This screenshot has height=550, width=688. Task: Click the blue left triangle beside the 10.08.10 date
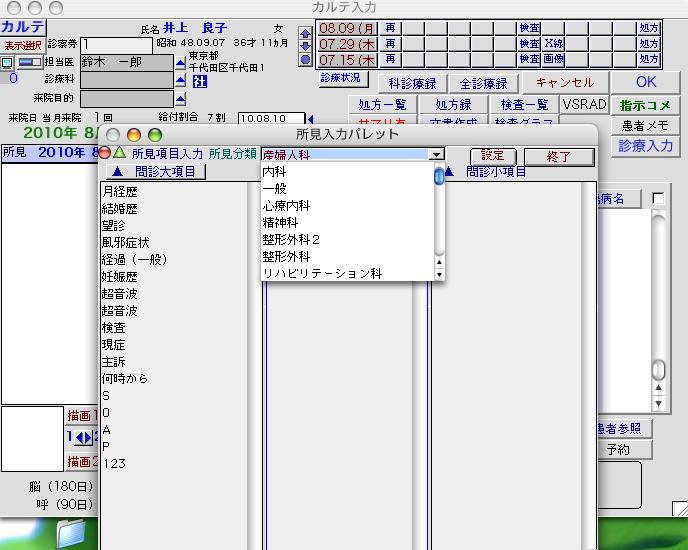click(x=311, y=119)
